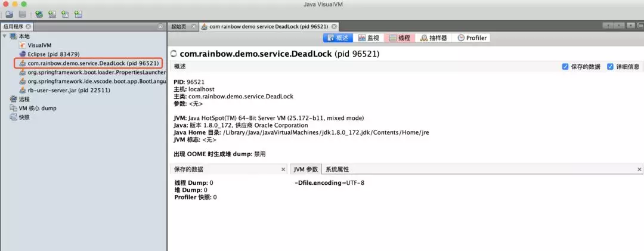
Task: Click the 堆 Dump: 0 entry
Action: 191,190
